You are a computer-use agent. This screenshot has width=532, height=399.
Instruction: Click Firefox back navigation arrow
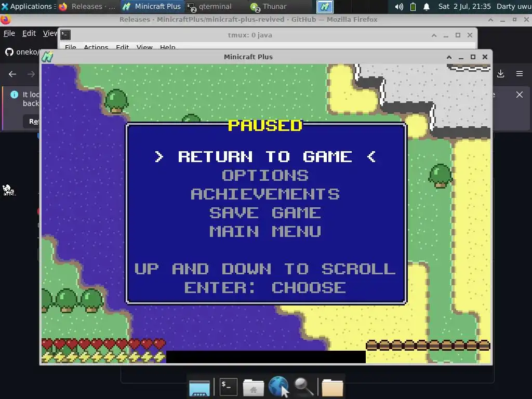(x=12, y=74)
